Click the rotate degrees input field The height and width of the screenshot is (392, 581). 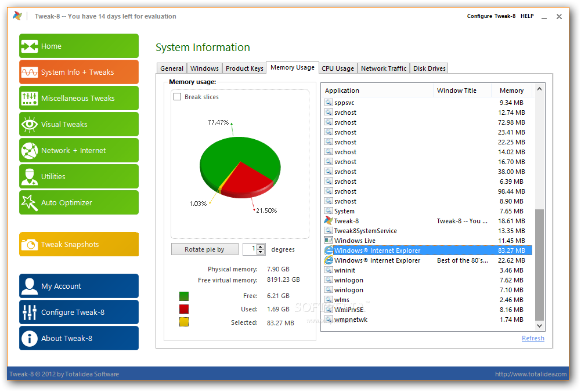250,249
